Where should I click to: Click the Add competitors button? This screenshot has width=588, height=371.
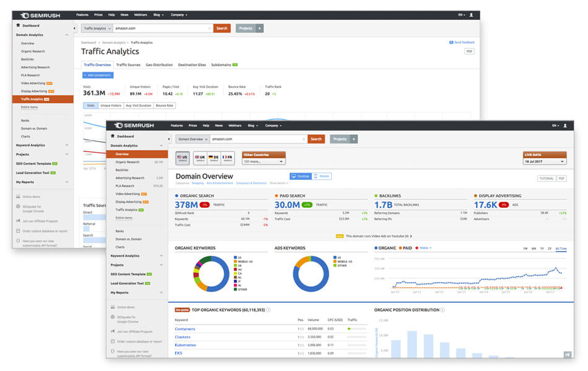coord(98,75)
